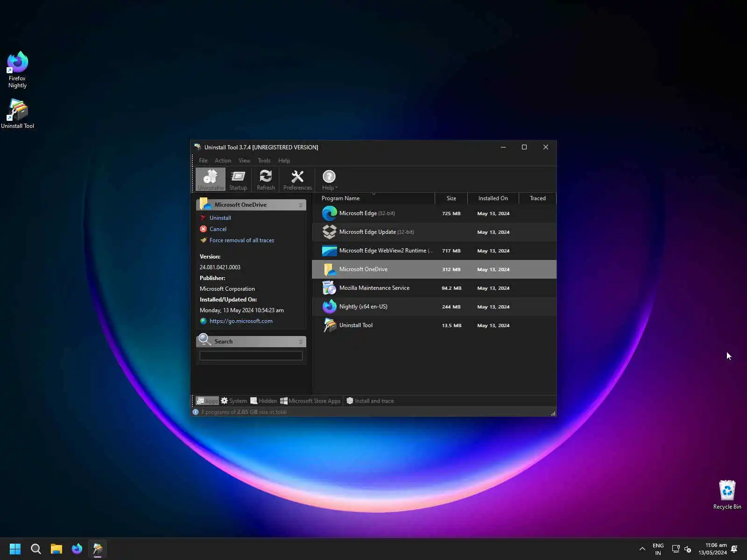Select the Uninstall Tool desktop shortcut
The height and width of the screenshot is (560, 747).
click(x=17, y=114)
